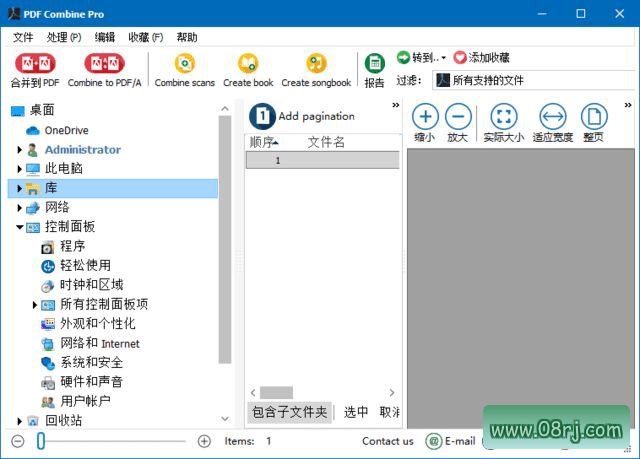Toggle 包含子文件夹 button

pos(290,412)
